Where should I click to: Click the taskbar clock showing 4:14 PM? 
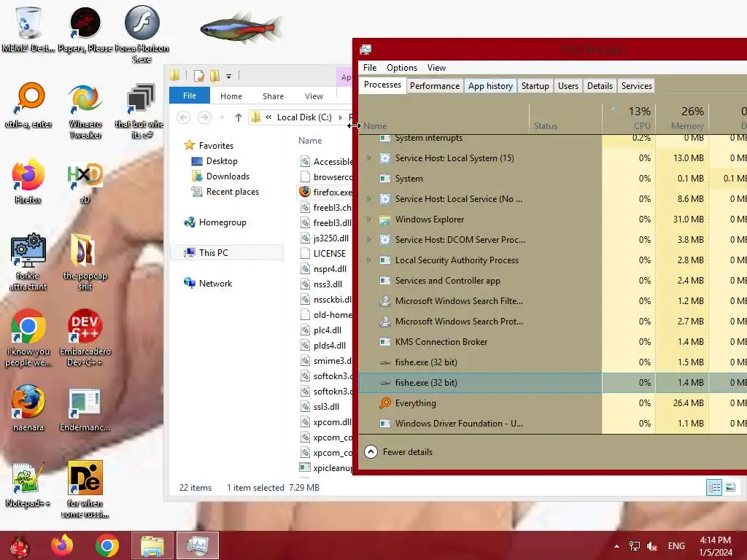(x=715, y=546)
